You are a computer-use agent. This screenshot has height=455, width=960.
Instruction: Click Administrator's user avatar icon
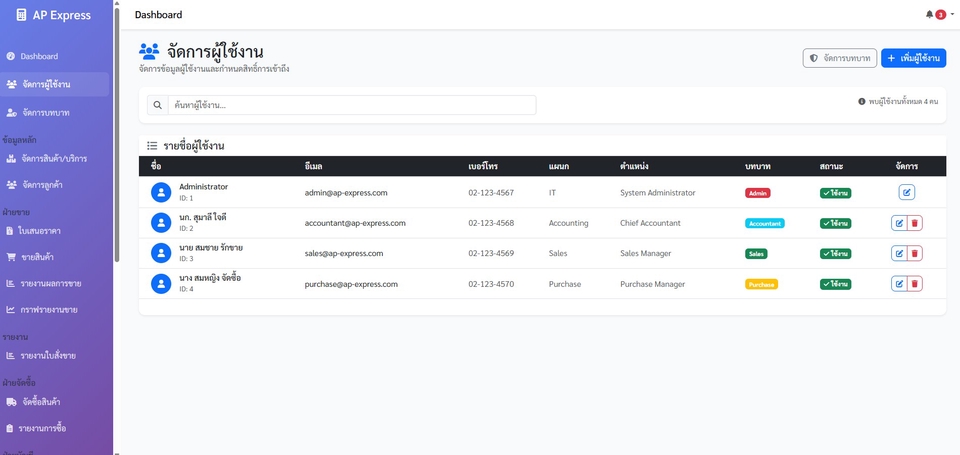[161, 193]
